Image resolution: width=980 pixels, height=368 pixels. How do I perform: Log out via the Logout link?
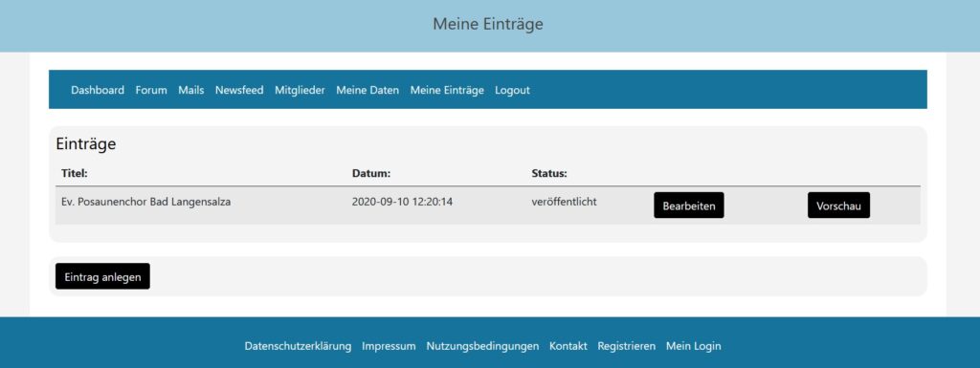pyautogui.click(x=513, y=90)
